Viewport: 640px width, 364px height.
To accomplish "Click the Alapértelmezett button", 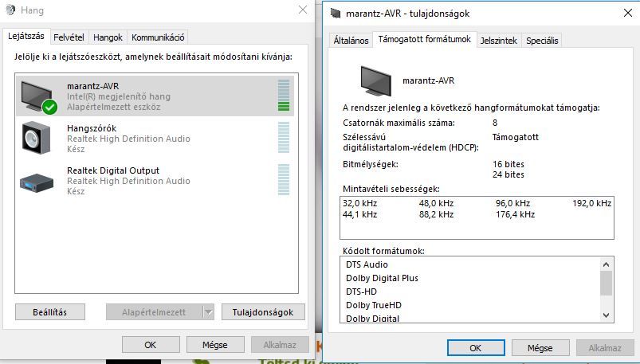I will (x=154, y=312).
